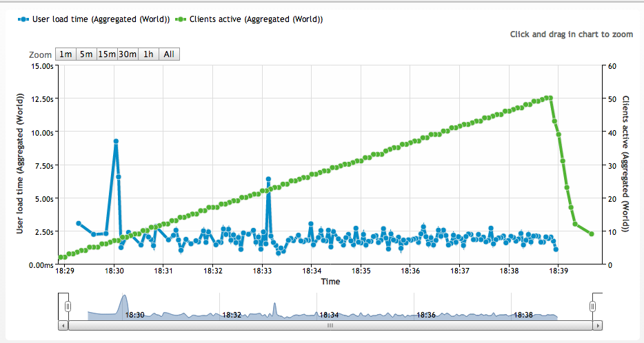This screenshot has width=644, height=343.
Task: Click the left navigator range handle
Action: point(68,306)
